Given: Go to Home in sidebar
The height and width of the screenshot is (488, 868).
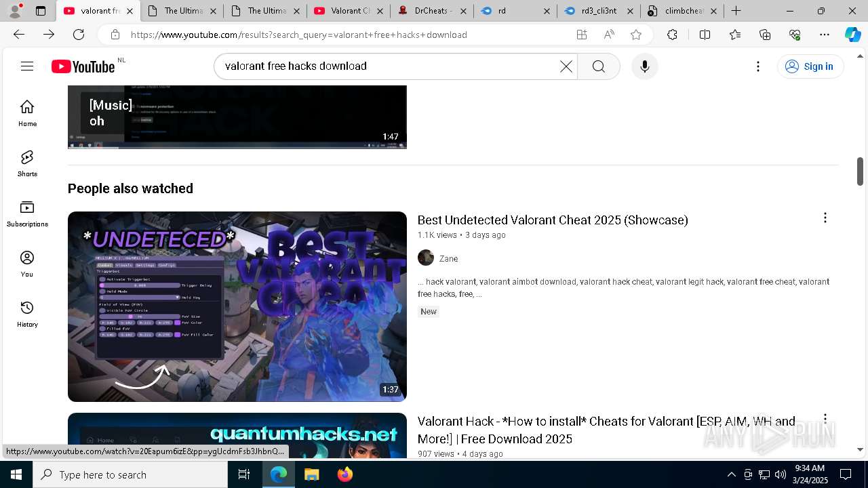Looking at the screenshot, I should pyautogui.click(x=27, y=113).
